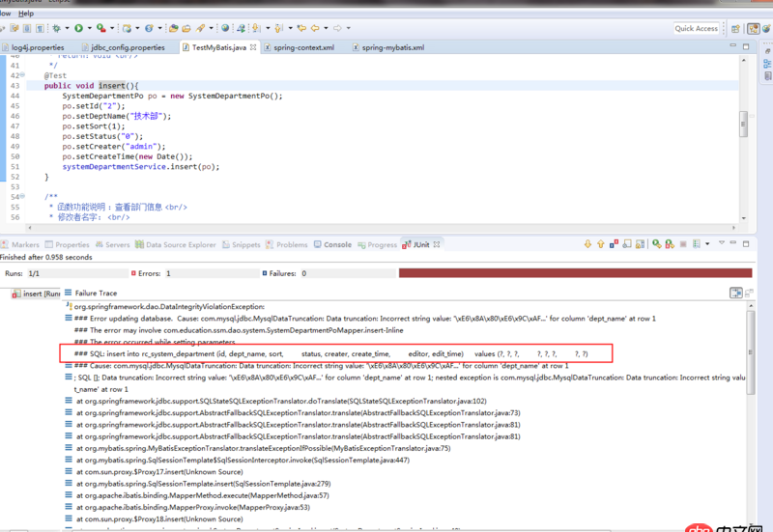This screenshot has height=532, width=773.
Task: Click Debug icon in main toolbar
Action: pos(55,29)
